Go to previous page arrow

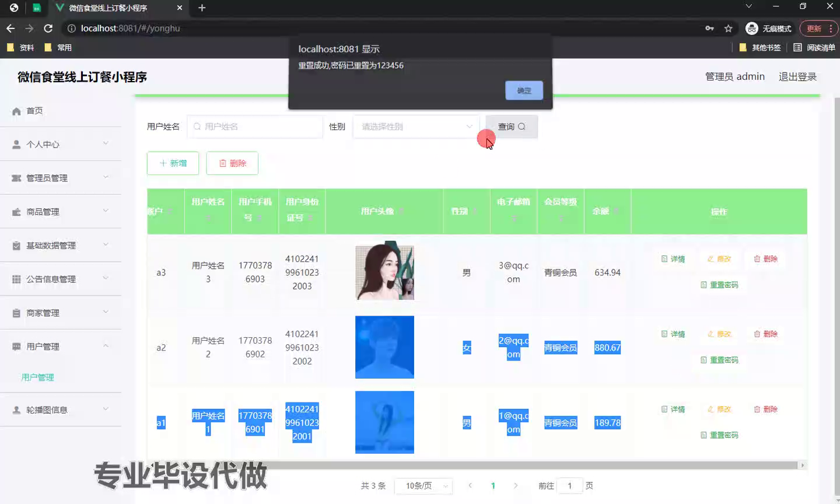coord(470,485)
